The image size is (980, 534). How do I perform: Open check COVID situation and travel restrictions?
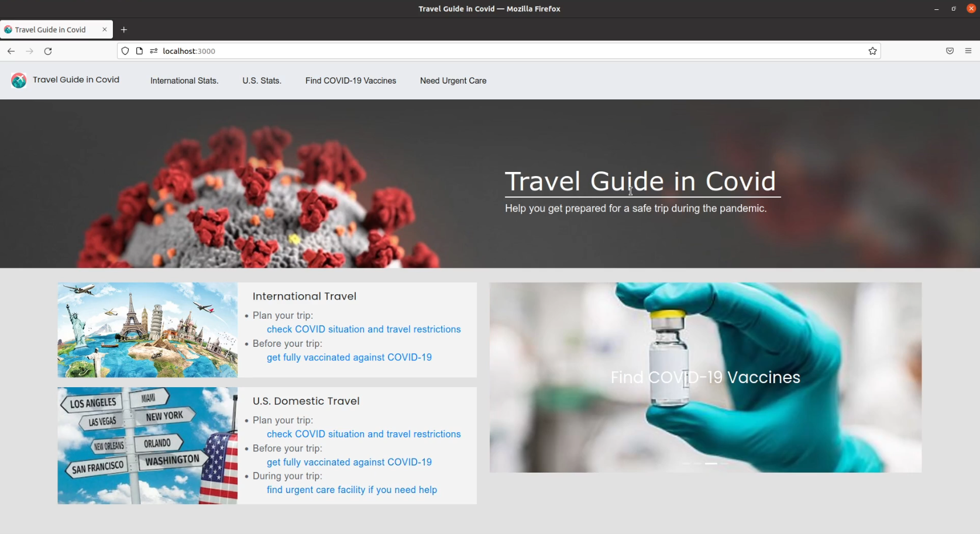pos(363,329)
